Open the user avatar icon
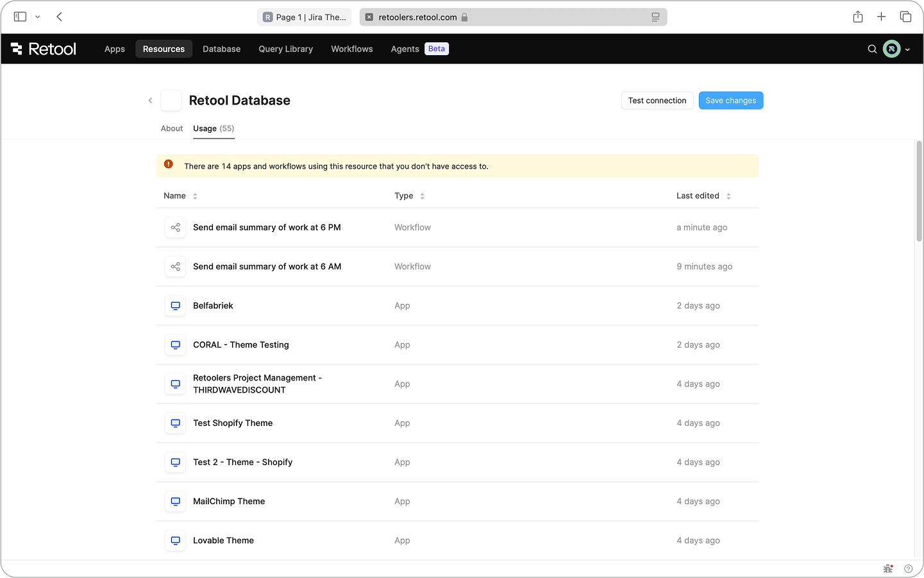 tap(891, 49)
